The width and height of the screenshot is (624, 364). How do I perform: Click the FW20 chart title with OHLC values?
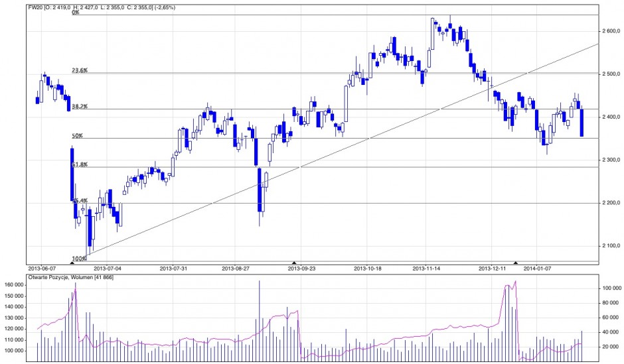90,6
